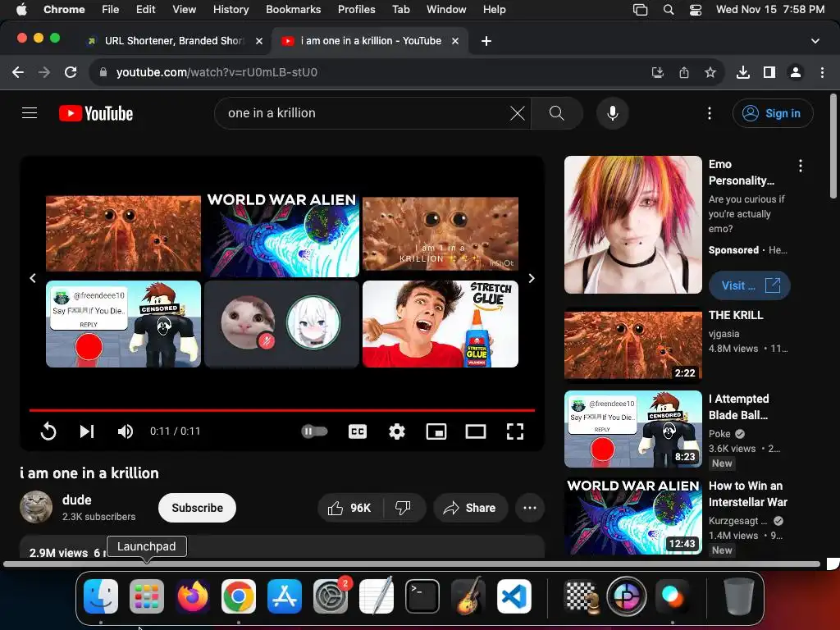Open I Attempted Blade Ball sidebar video
Screen dimensions: 840x630
tap(633, 429)
